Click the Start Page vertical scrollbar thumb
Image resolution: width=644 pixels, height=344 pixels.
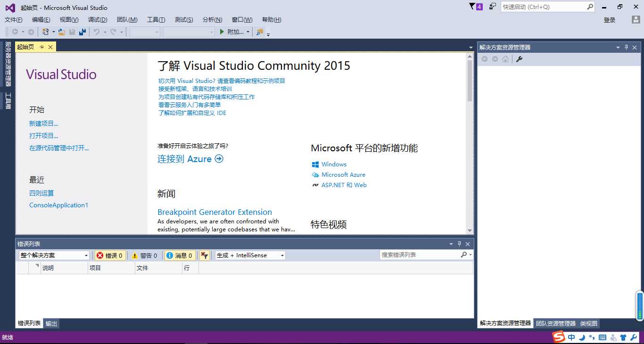coord(470,80)
